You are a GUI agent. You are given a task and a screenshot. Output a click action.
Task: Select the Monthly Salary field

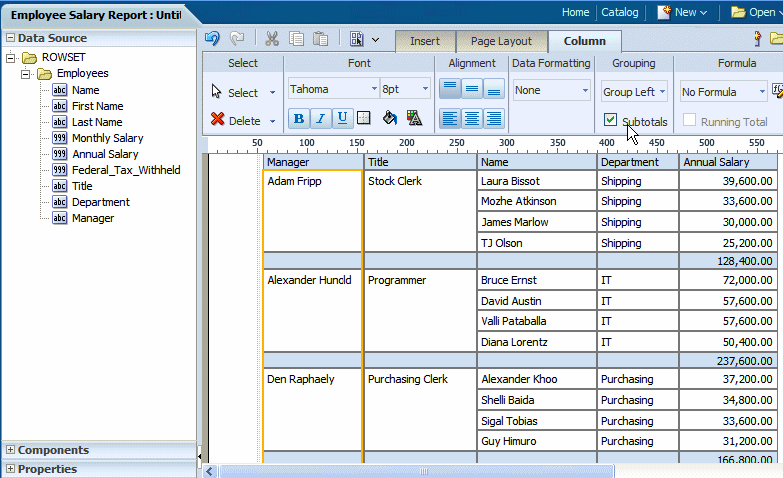107,138
